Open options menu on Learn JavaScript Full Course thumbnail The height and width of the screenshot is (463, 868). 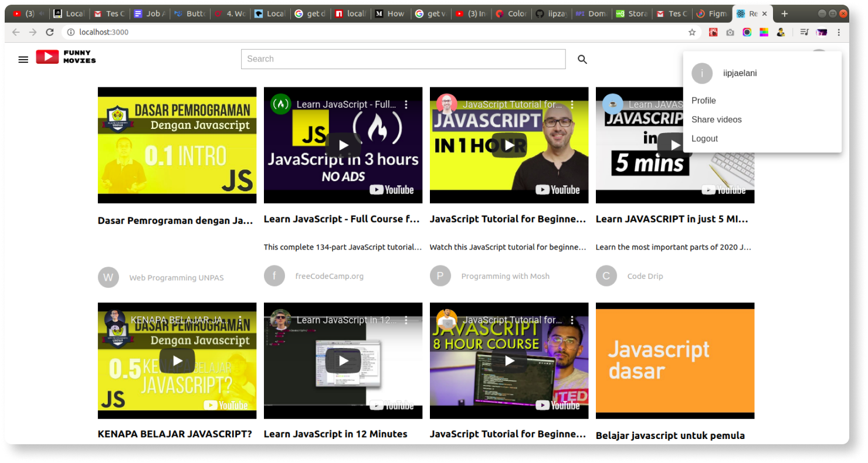[407, 104]
